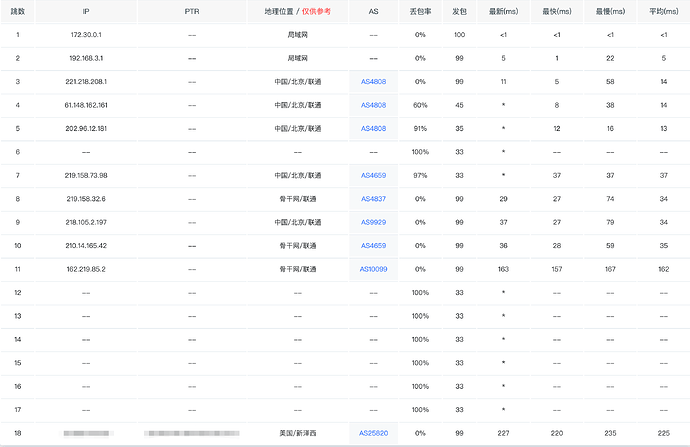
Task: Click the slowest latency value 58
Action: 610,82
